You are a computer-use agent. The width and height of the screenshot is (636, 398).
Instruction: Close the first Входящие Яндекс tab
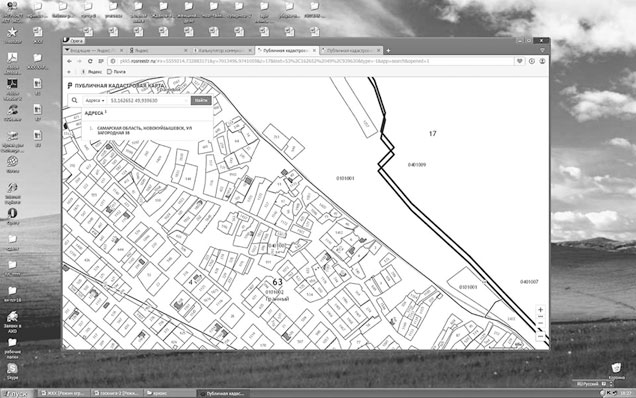coord(121,51)
